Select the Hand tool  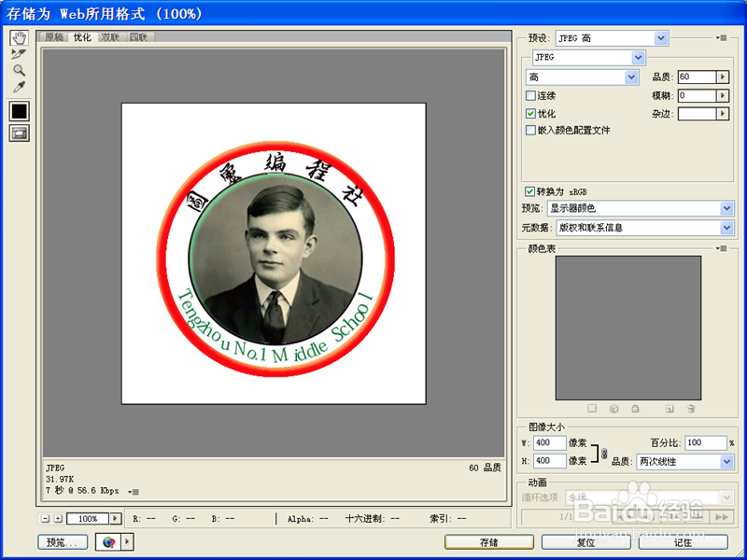tap(19, 38)
